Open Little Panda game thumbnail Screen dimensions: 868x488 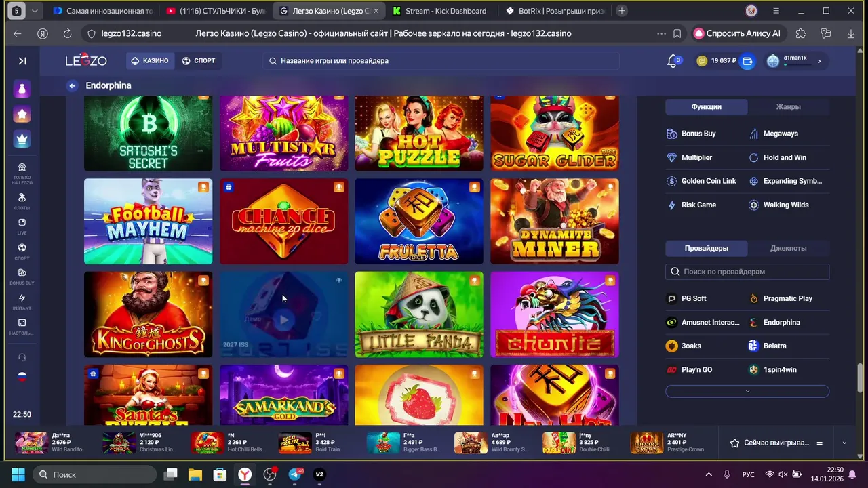coord(419,314)
